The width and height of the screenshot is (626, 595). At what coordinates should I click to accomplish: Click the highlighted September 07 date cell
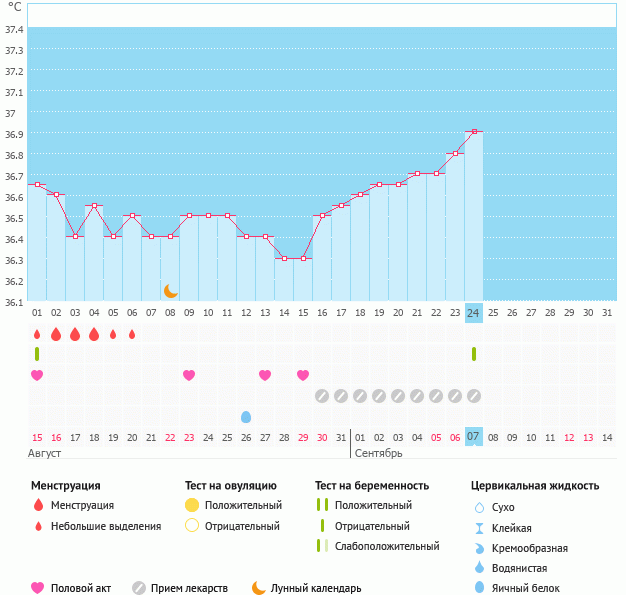pos(474,437)
